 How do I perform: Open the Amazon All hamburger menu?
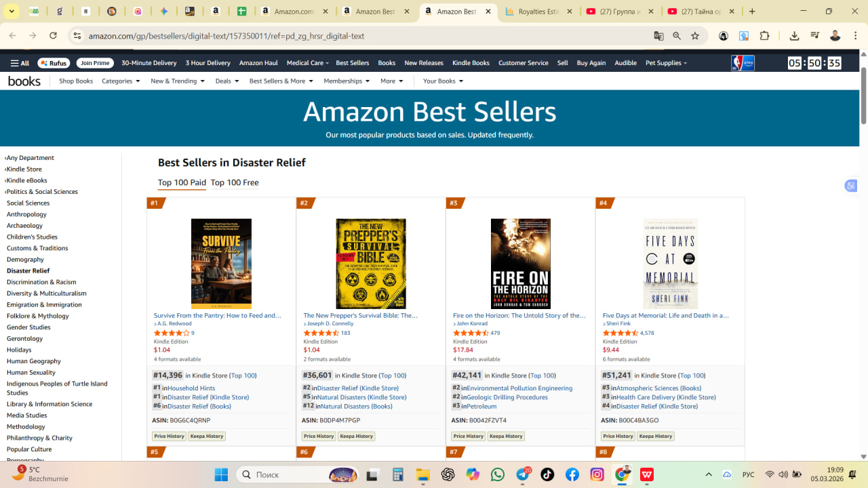[20, 63]
